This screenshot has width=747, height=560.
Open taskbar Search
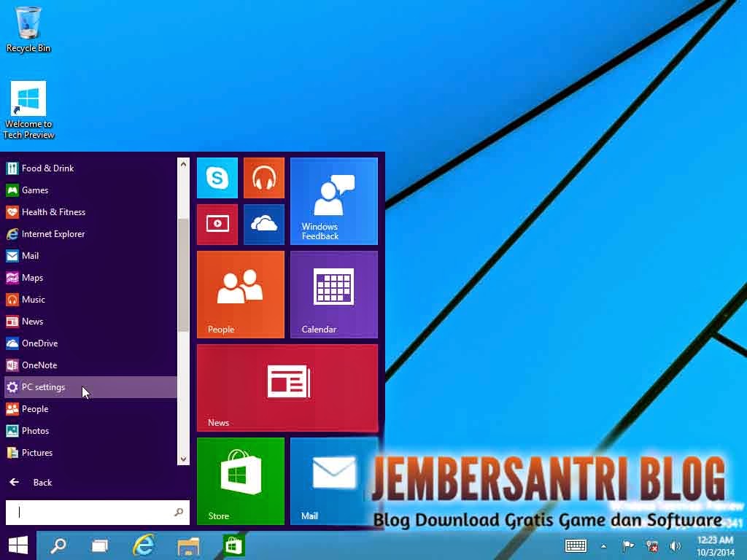pyautogui.click(x=58, y=545)
